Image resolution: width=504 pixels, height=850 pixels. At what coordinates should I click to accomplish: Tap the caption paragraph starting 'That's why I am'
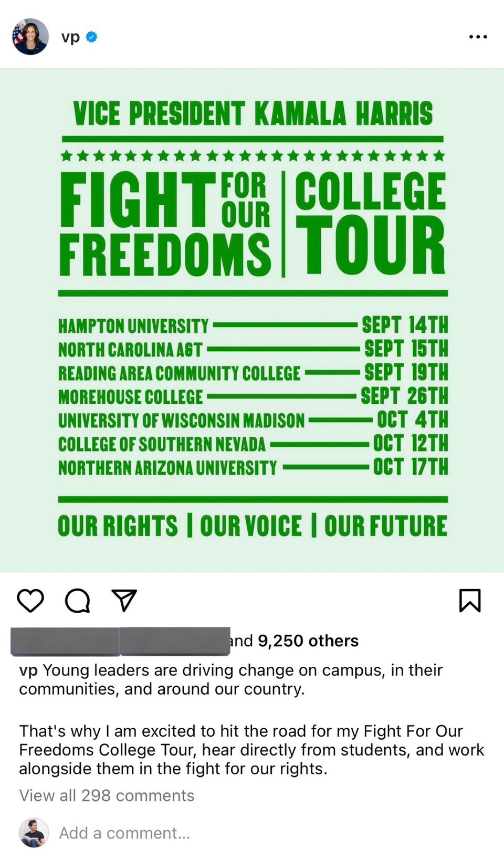pyautogui.click(x=251, y=750)
